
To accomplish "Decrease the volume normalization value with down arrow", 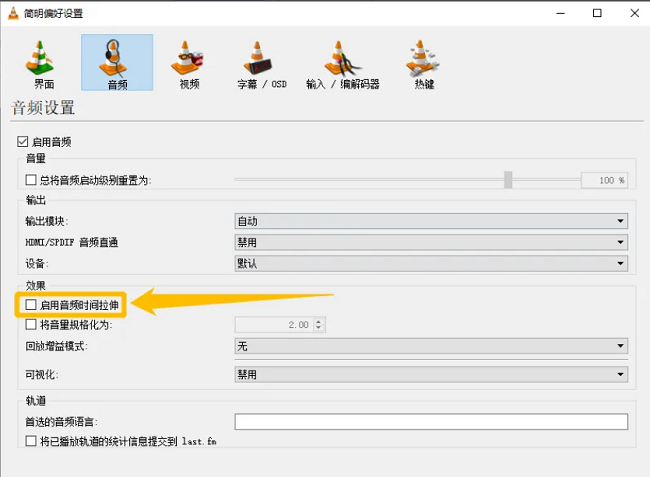I will point(318,328).
